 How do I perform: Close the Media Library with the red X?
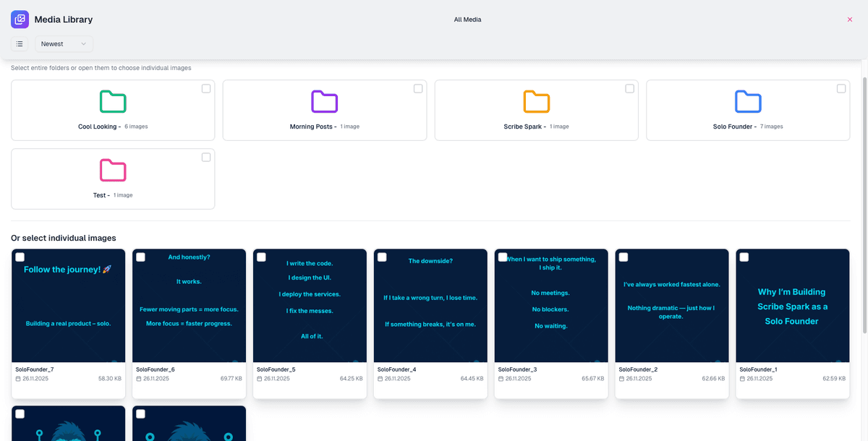click(x=850, y=20)
